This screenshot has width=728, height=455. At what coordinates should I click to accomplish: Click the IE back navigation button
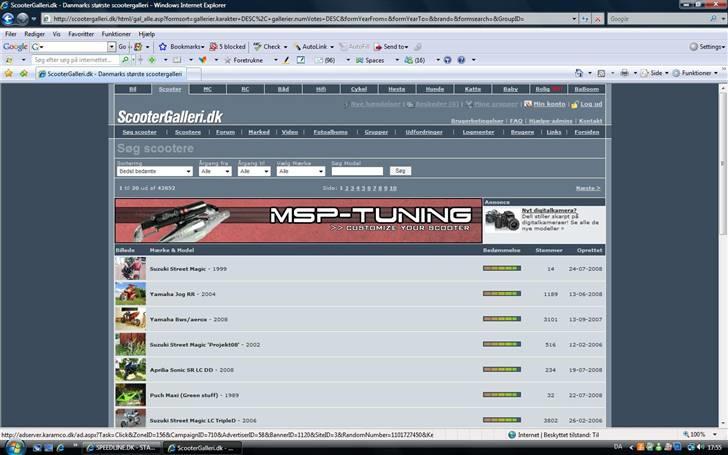point(22,19)
